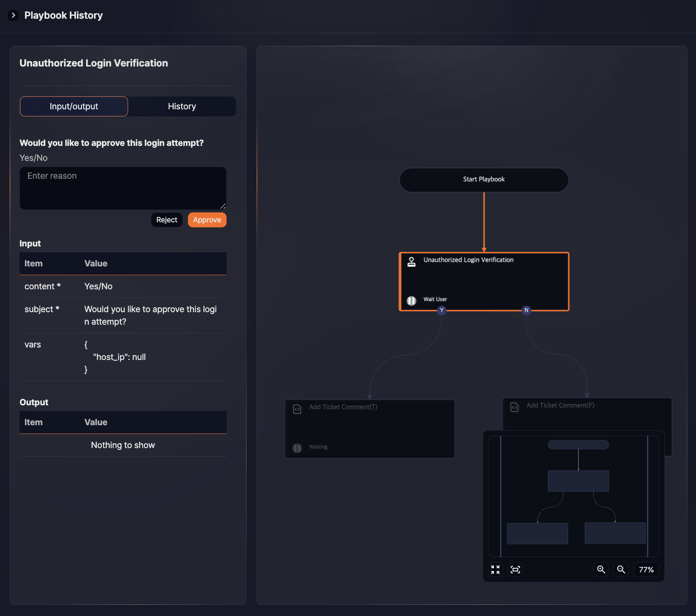Screen dimensions: 696x616
Task: Select the Start Playbook node
Action: pyautogui.click(x=484, y=180)
